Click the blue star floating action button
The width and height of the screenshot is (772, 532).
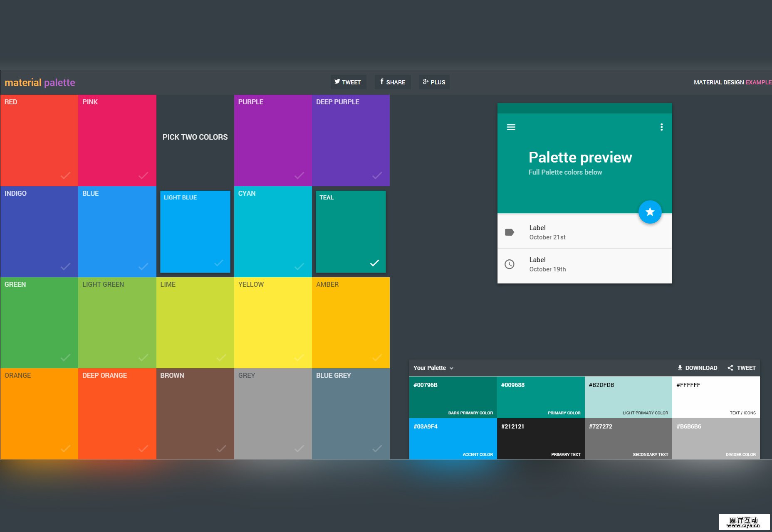[x=650, y=212]
